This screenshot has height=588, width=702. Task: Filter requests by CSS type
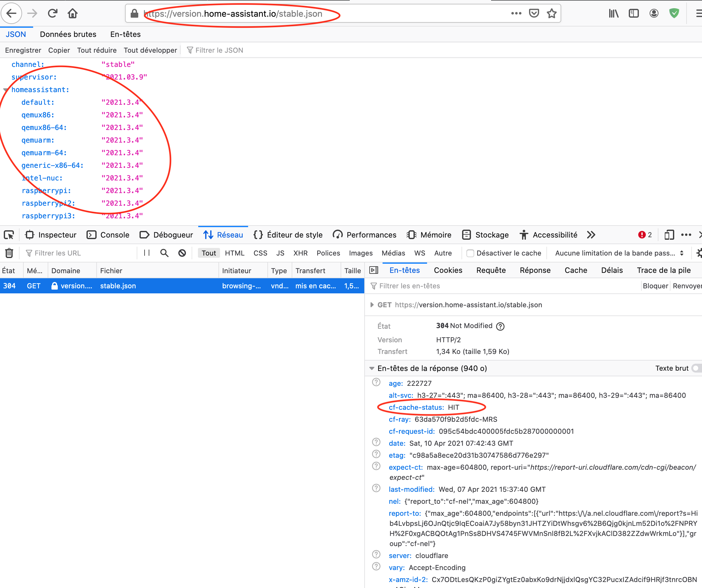click(260, 253)
